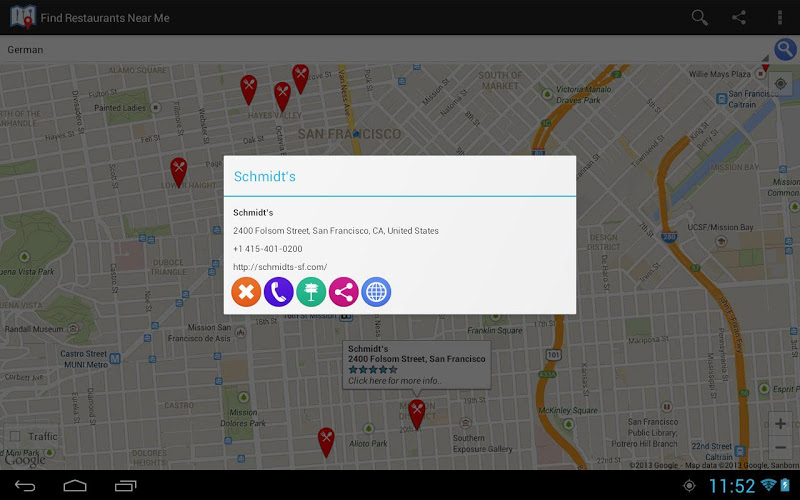Center map with the my location button

780,84
